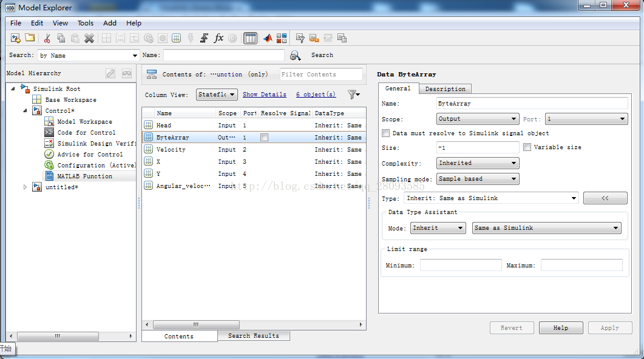Open the Scope Output dropdown
The width and height of the screenshot is (644, 359).
(478, 119)
